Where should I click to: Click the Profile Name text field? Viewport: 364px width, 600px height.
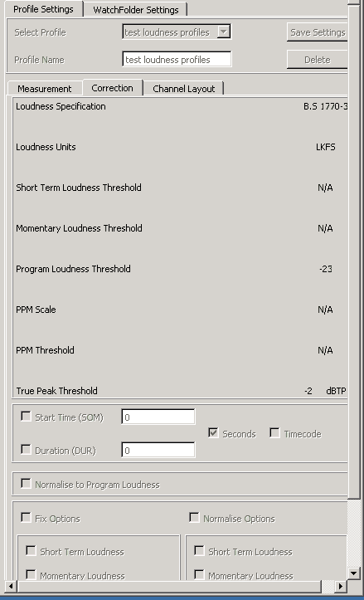point(177,59)
